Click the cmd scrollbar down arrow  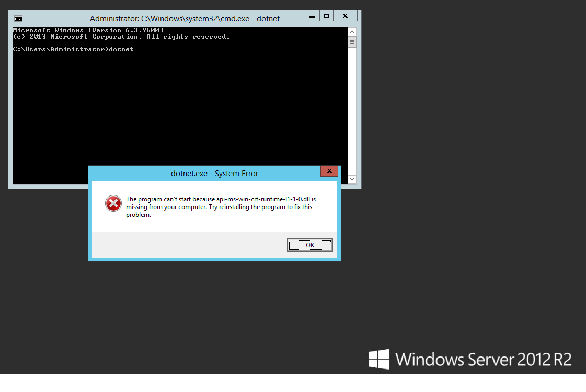tap(352, 180)
